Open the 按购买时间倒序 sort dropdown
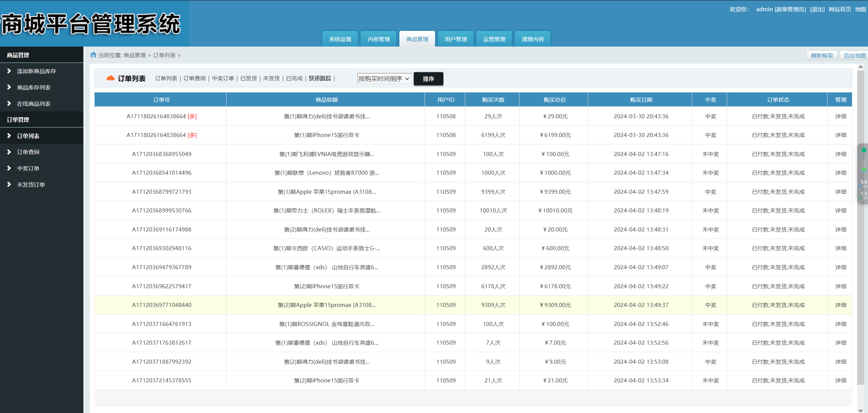868x413 pixels. (x=384, y=78)
